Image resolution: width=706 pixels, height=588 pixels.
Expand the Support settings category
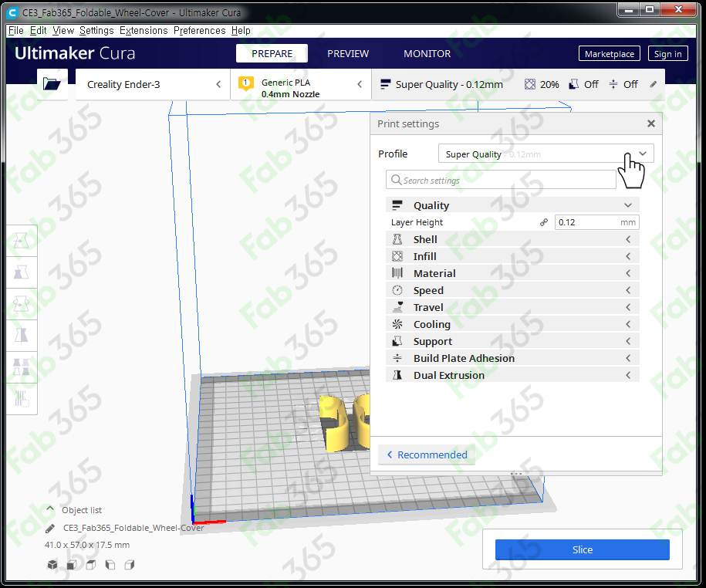click(x=512, y=341)
